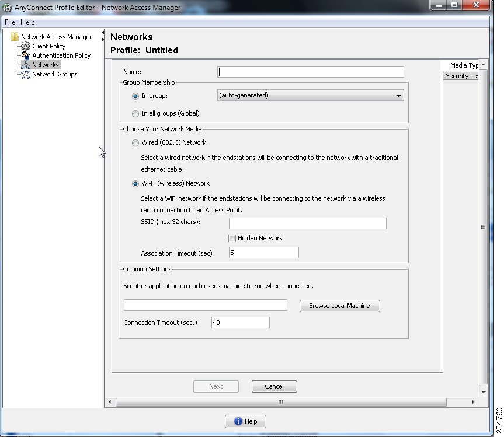Choose Wi-Fi (wireless) Network radio button
The width and height of the screenshot is (504, 437).
click(135, 183)
